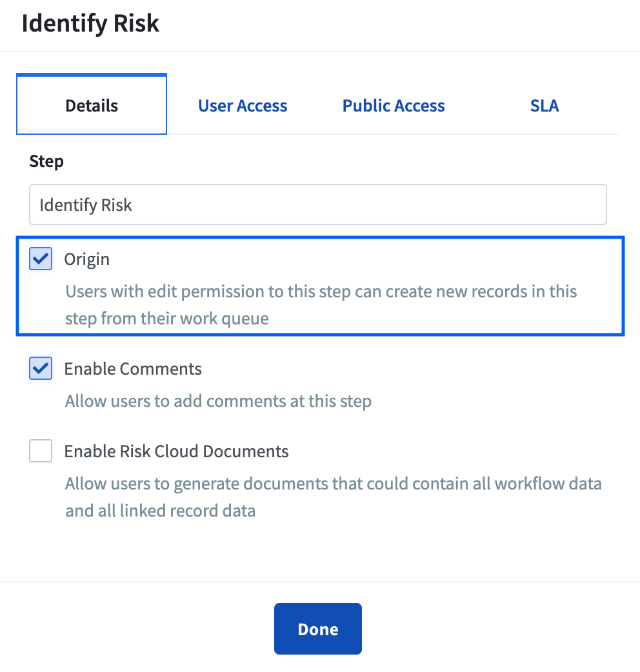Check Enable Risk Cloud Documents checkbox
Image resolution: width=640 pixels, height=672 pixels.
click(x=41, y=451)
